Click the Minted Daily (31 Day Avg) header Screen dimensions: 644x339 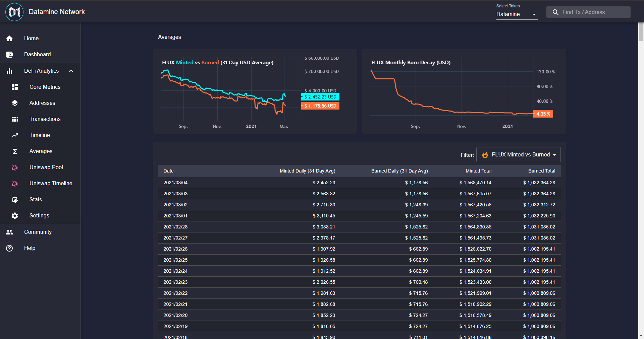point(307,171)
